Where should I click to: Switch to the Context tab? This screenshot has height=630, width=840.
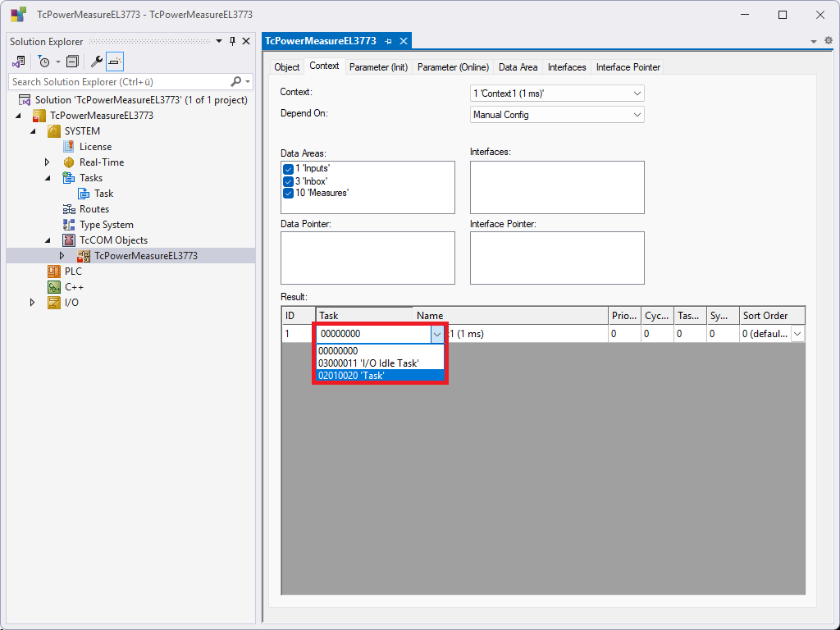(324, 66)
